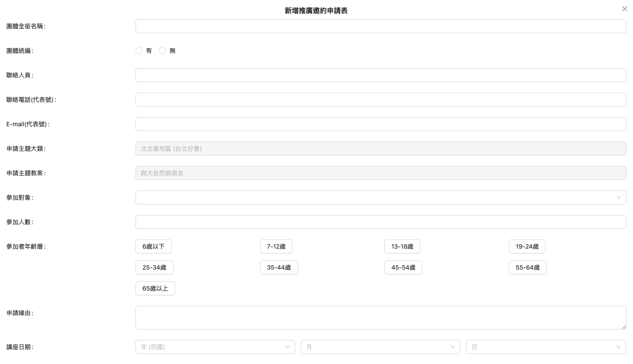
Task: Expand the 年 (民國) year dropdown
Action: [215, 347]
